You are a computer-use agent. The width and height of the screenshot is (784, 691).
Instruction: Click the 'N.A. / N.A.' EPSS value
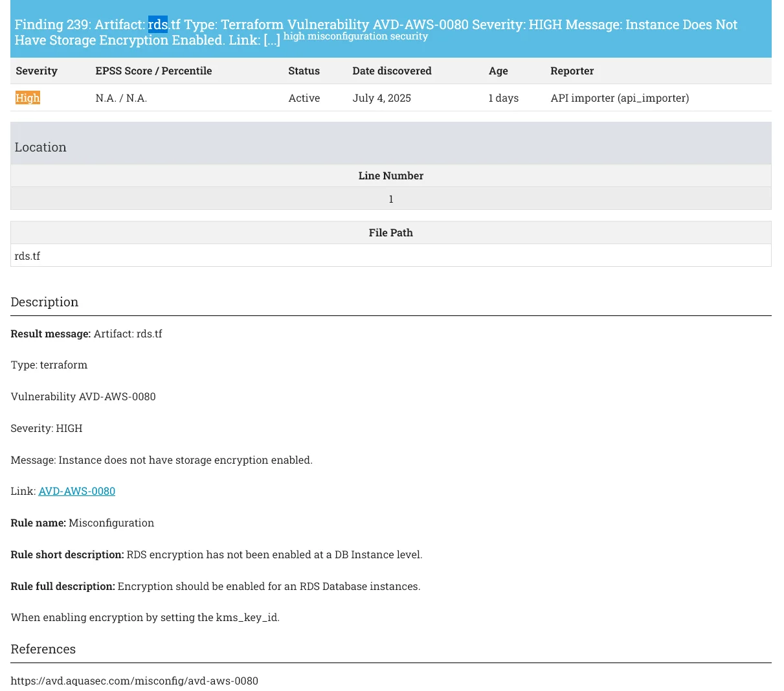[x=121, y=98]
